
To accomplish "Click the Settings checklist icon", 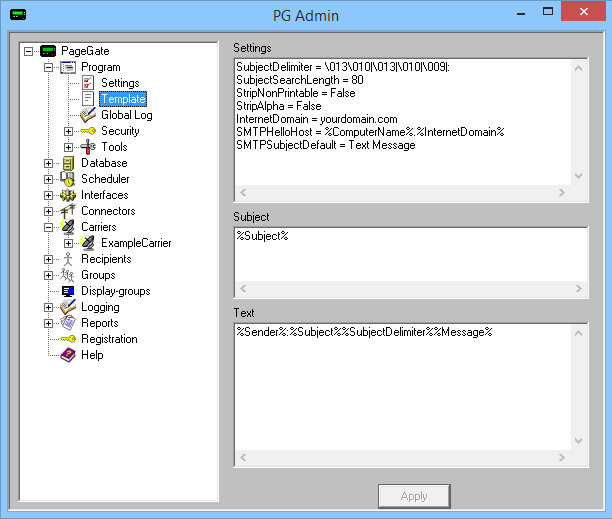I will coord(88,83).
